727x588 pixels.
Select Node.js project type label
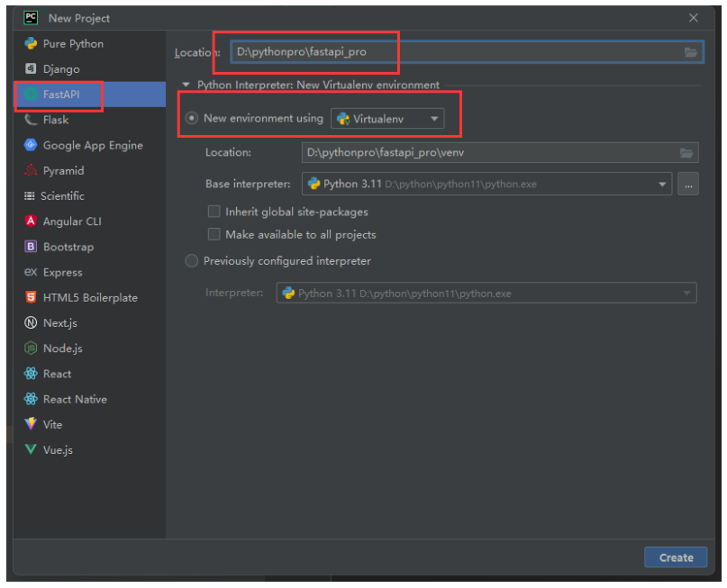click(62, 348)
